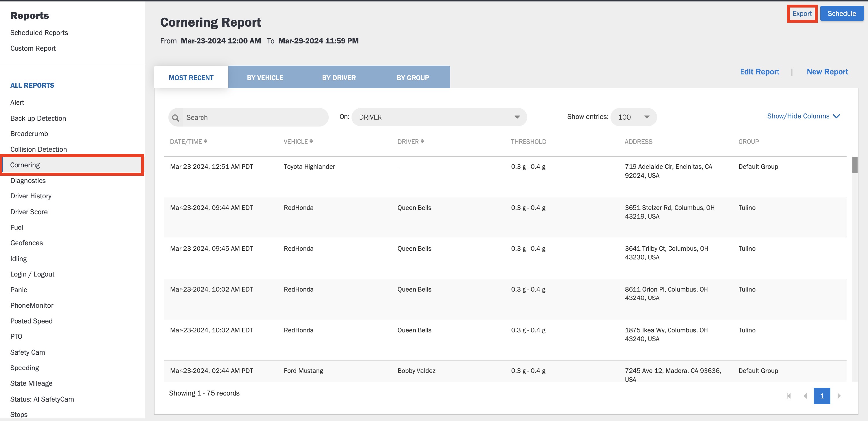This screenshot has height=421, width=868.
Task: Go to next page arrow
Action: click(x=839, y=396)
